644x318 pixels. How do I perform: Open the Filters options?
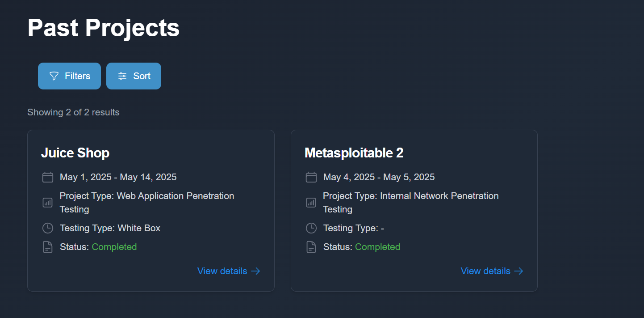point(69,76)
